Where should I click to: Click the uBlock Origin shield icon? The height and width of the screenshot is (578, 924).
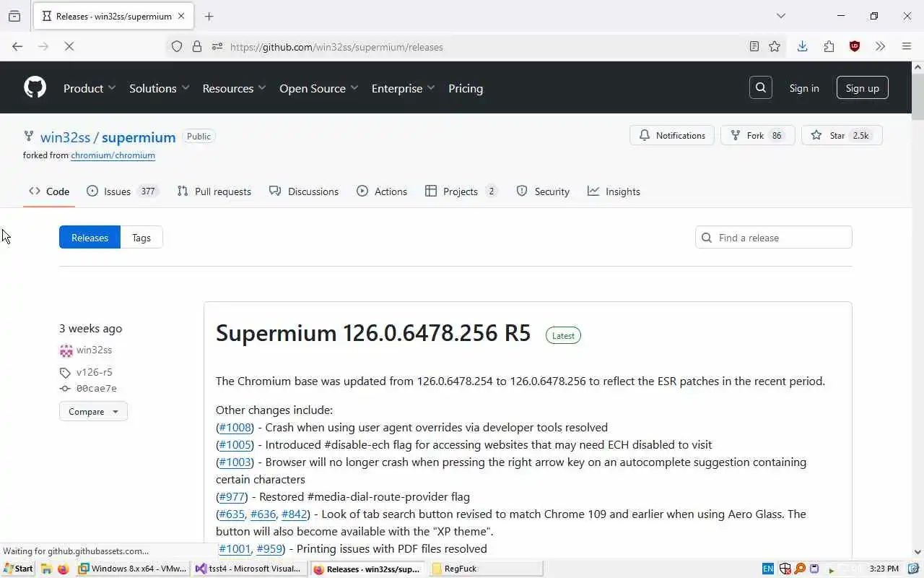855,47
